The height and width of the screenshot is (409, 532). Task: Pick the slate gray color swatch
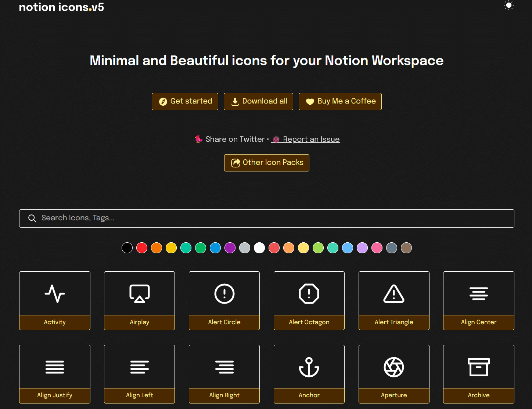392,248
